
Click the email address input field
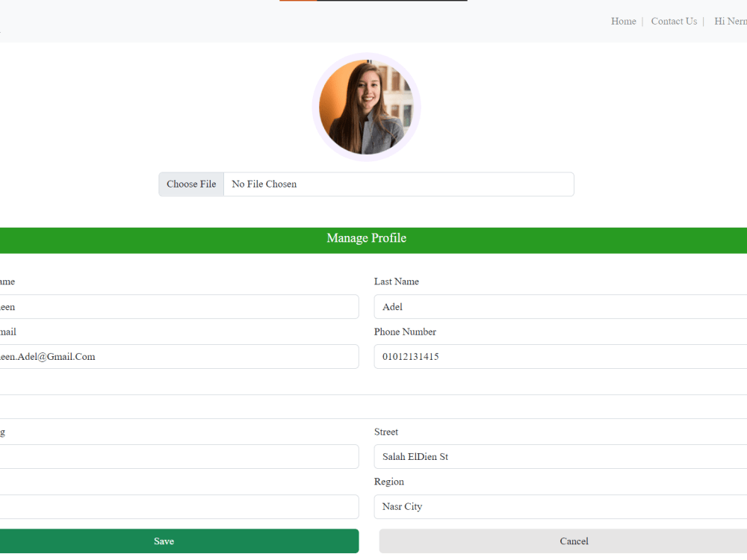point(179,357)
